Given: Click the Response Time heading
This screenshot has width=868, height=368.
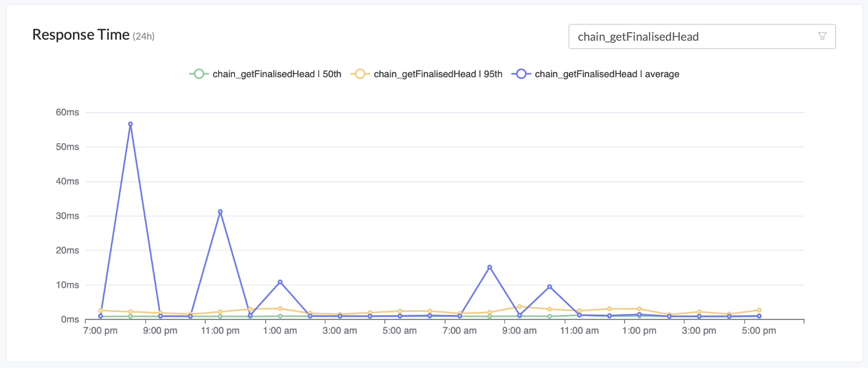Looking at the screenshot, I should coord(81,35).
